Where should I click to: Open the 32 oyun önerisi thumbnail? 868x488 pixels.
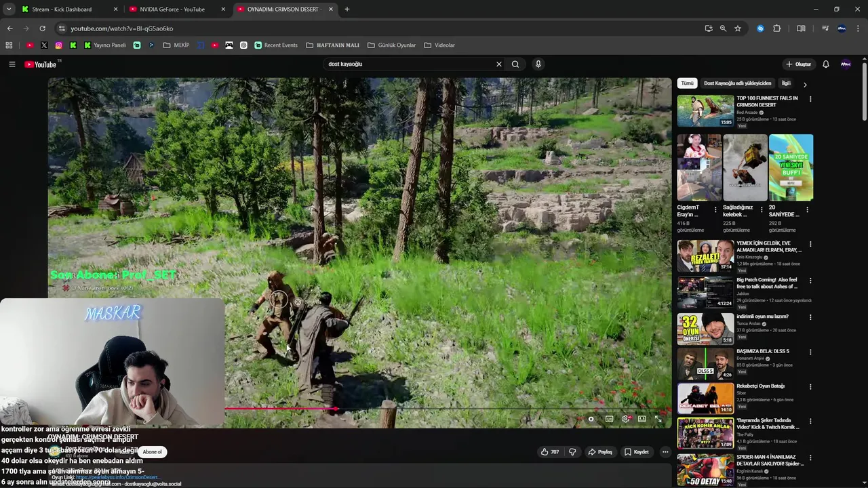point(705,329)
